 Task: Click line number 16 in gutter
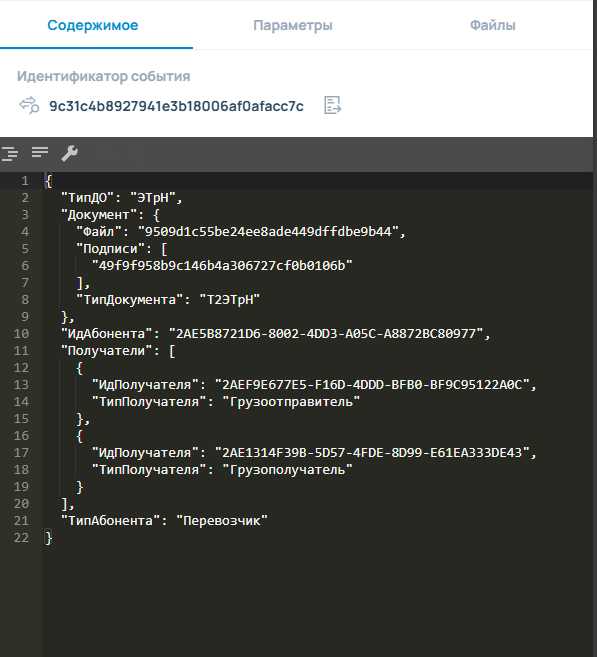coord(21,435)
